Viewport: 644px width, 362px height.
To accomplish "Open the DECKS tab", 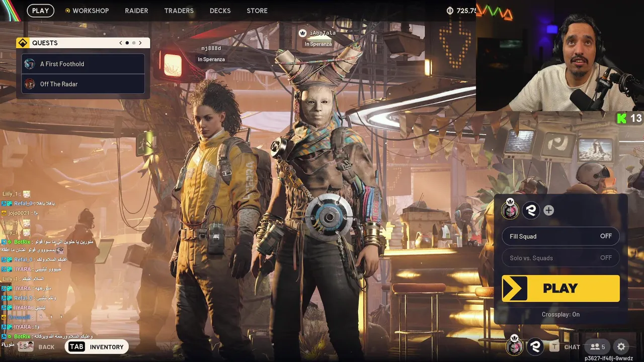I will (220, 11).
